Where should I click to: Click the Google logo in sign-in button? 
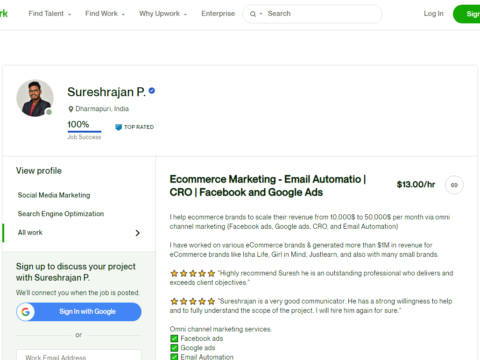(x=26, y=312)
